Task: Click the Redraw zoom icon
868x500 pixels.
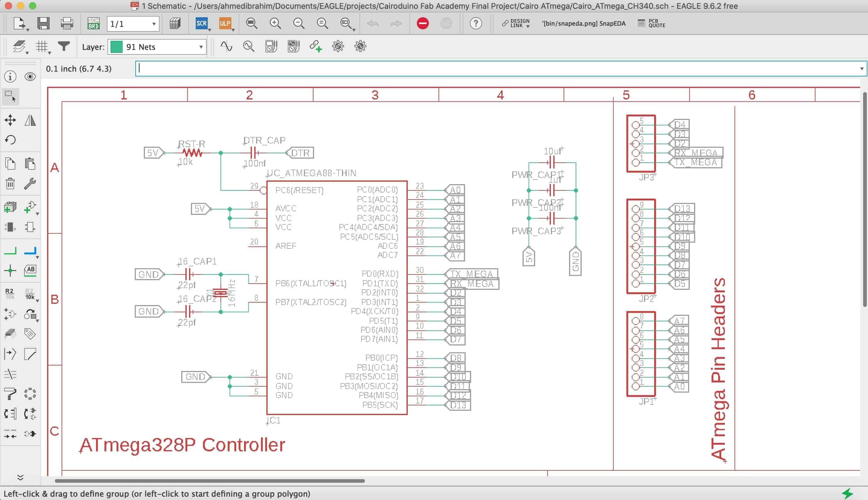Action: pos(322,23)
